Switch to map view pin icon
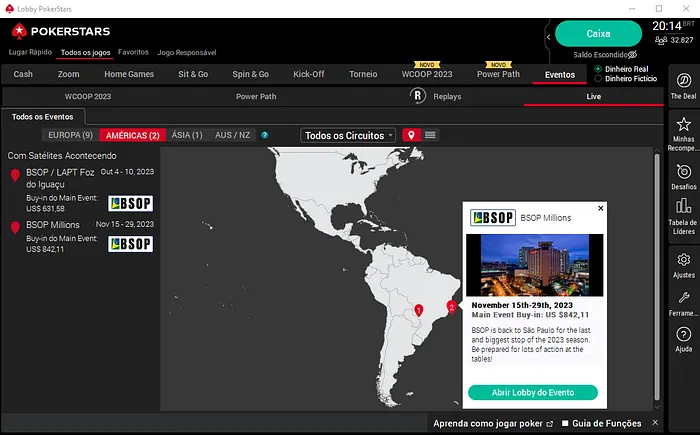The image size is (700, 435). coord(411,135)
